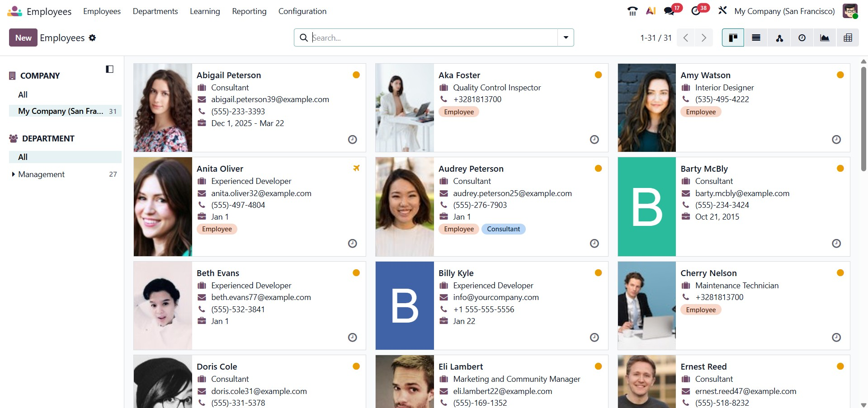
Task: Click the New employee button
Action: [23, 38]
